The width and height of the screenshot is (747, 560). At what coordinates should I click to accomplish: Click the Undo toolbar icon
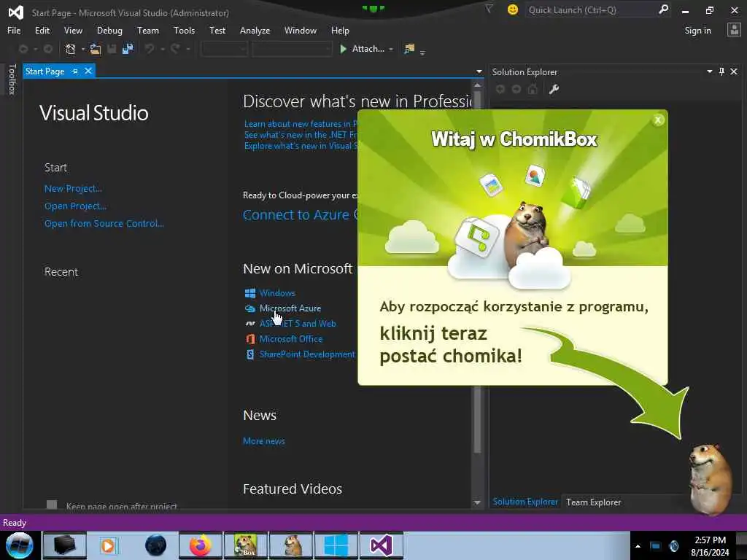point(150,49)
